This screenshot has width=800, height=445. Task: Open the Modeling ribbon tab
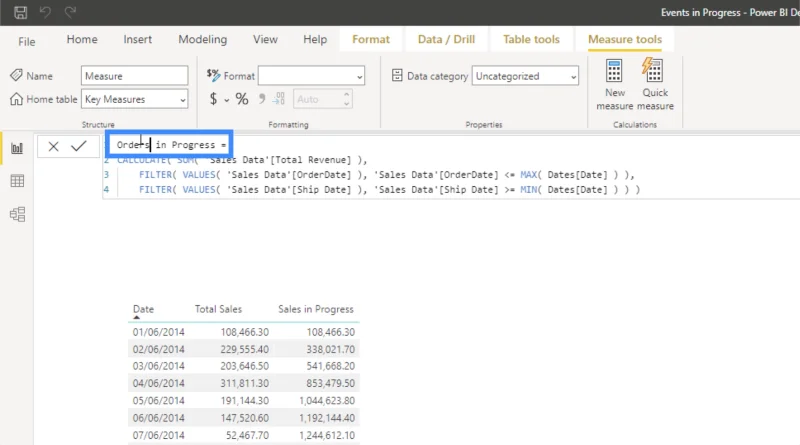coord(203,39)
